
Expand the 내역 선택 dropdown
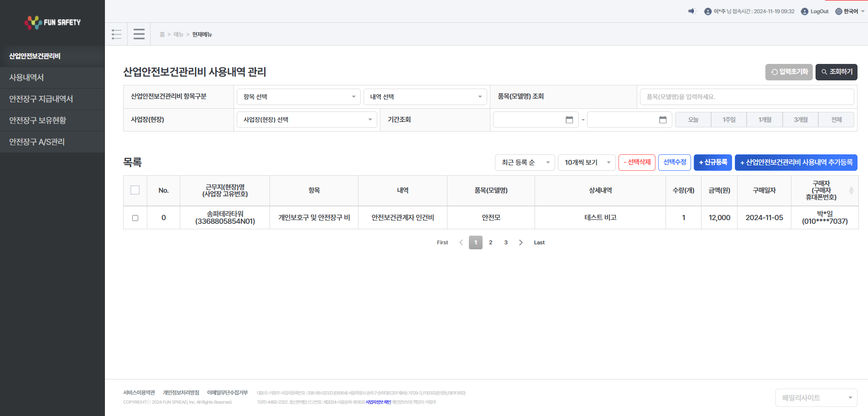click(x=425, y=97)
